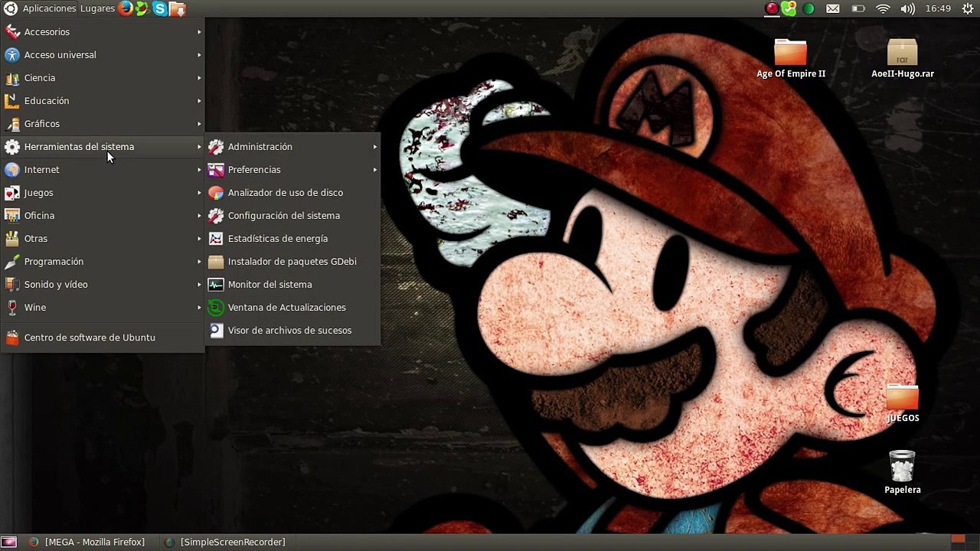Launch Monitor del sistema
This screenshot has width=980, height=551.
click(x=269, y=285)
